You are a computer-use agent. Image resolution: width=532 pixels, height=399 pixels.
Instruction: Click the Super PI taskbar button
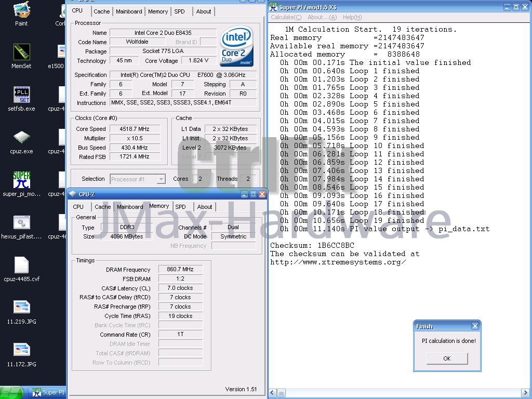48,392
